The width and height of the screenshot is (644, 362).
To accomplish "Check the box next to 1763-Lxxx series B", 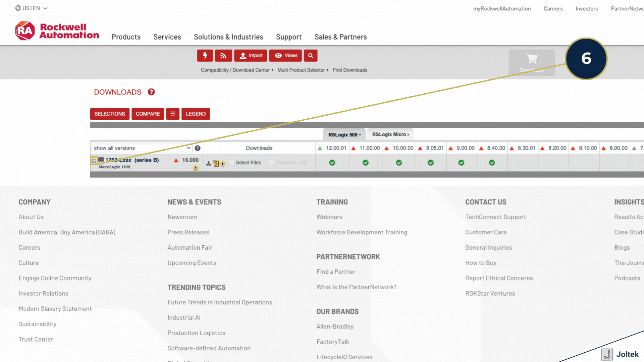I will (101, 160).
